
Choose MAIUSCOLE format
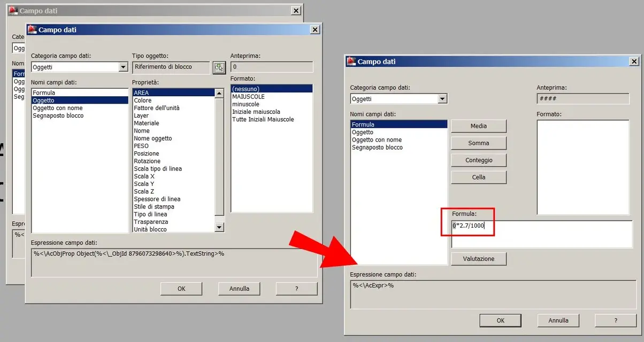click(271, 97)
